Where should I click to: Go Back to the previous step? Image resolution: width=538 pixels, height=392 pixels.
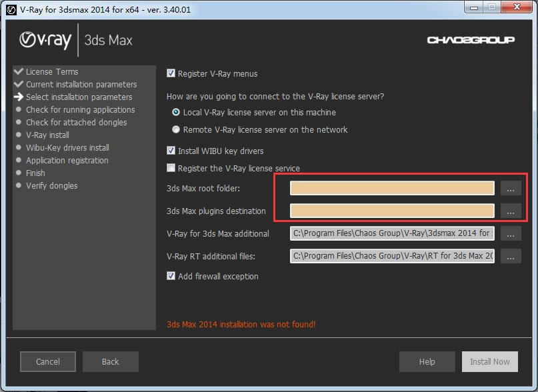111,361
